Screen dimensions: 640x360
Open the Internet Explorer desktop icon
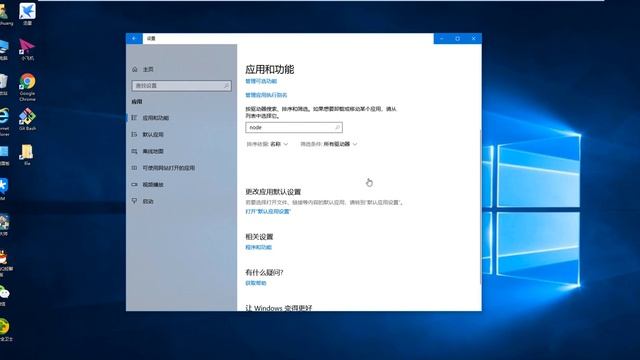(4, 122)
